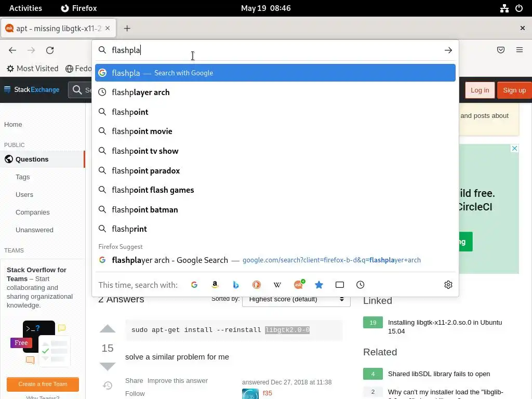Image resolution: width=532 pixels, height=399 pixels.
Task: Search this time with Google icon
Action: tap(194, 285)
